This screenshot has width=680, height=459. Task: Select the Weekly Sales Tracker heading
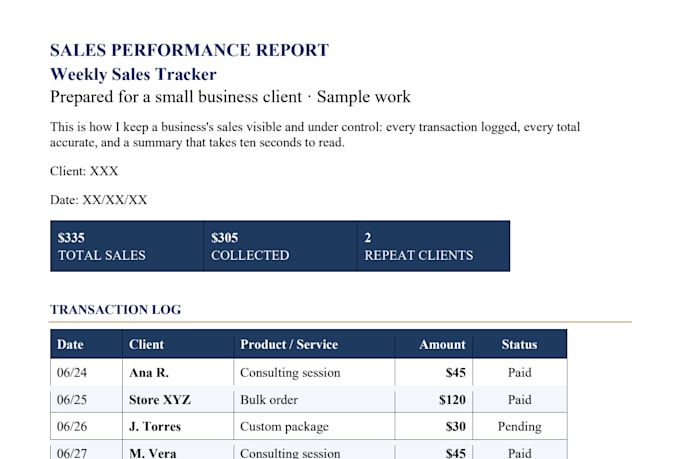pyautogui.click(x=133, y=74)
